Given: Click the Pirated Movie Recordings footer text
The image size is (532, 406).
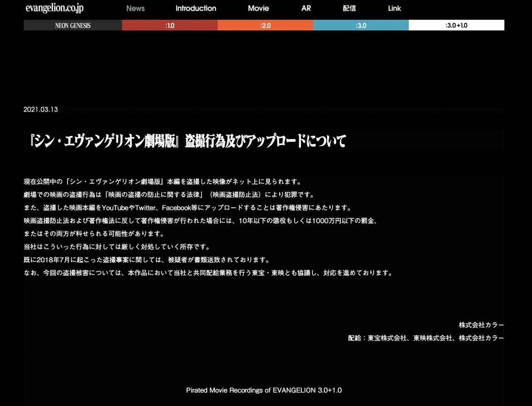Looking at the screenshot, I should point(264,390).
